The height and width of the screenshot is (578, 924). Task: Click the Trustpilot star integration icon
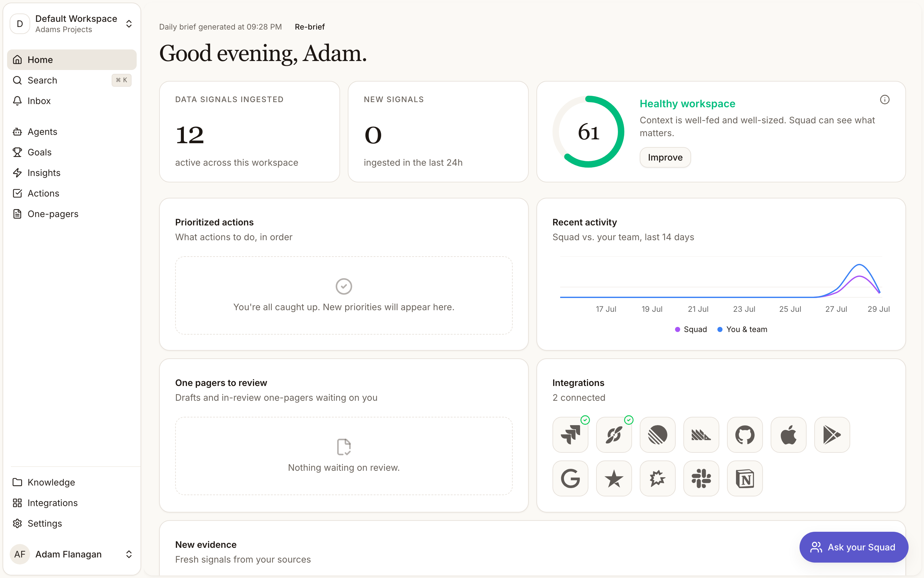(x=613, y=478)
